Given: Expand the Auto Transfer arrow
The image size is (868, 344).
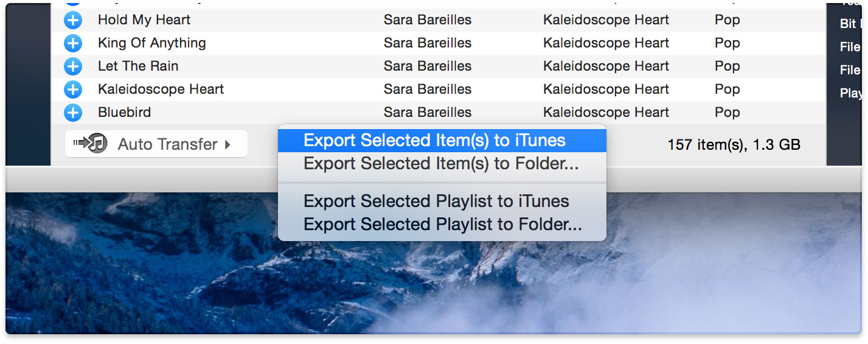Looking at the screenshot, I should pyautogui.click(x=228, y=145).
